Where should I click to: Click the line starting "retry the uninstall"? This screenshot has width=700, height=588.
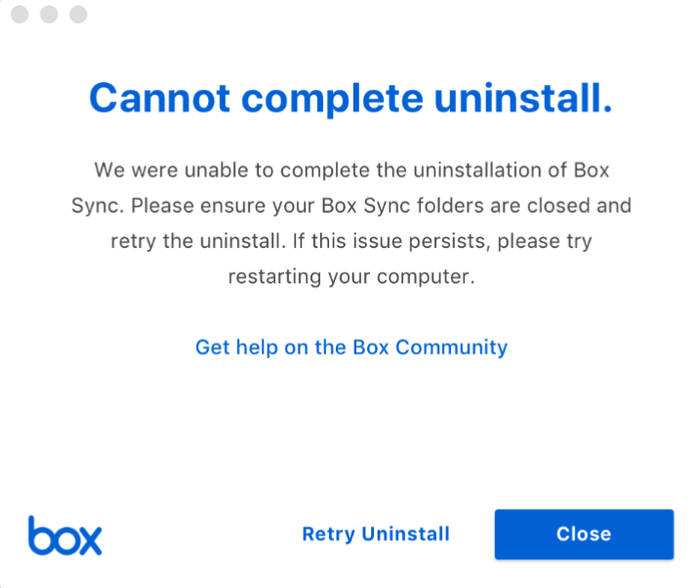pos(351,241)
